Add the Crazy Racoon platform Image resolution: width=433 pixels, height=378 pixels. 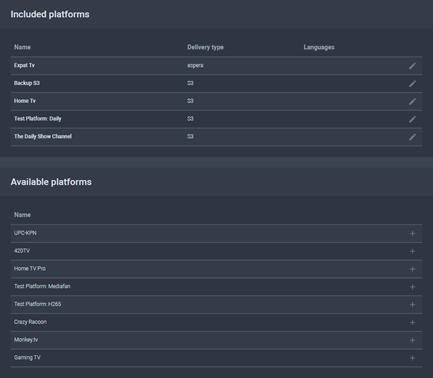pyautogui.click(x=412, y=322)
